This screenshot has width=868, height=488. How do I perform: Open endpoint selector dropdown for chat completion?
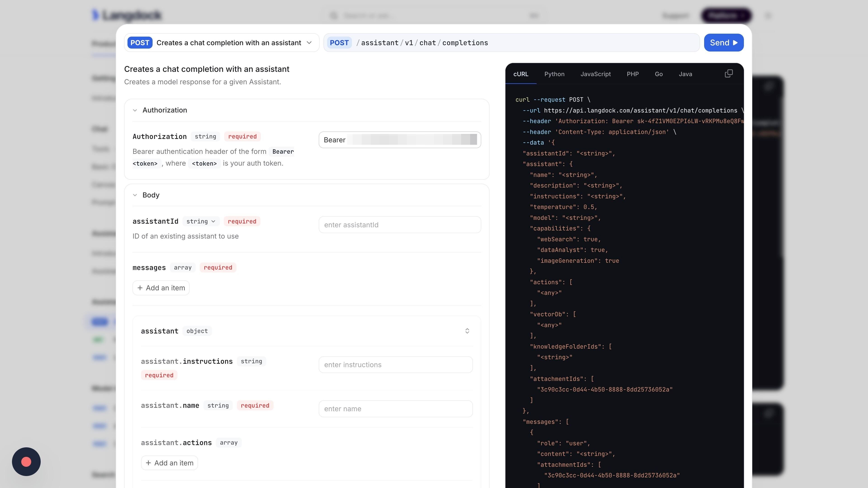click(309, 43)
